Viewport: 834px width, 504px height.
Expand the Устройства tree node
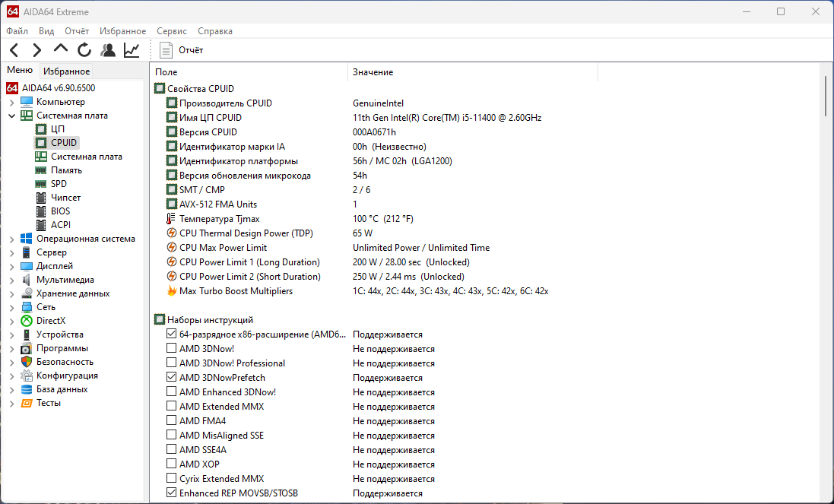(12, 335)
